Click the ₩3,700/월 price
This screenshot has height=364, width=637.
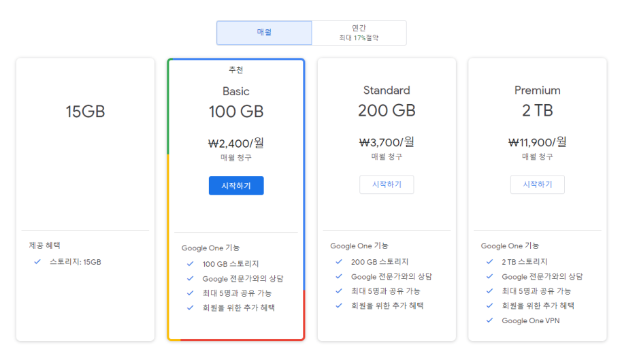click(x=387, y=142)
